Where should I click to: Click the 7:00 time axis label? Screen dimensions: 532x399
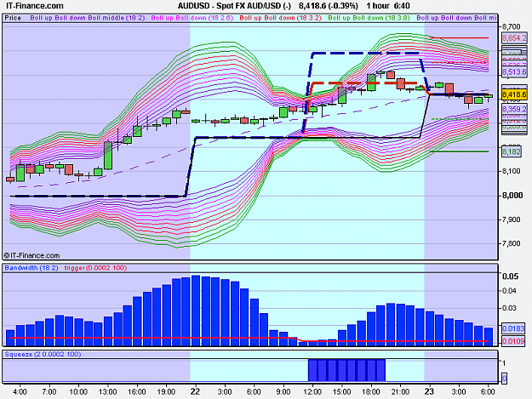[49, 392]
